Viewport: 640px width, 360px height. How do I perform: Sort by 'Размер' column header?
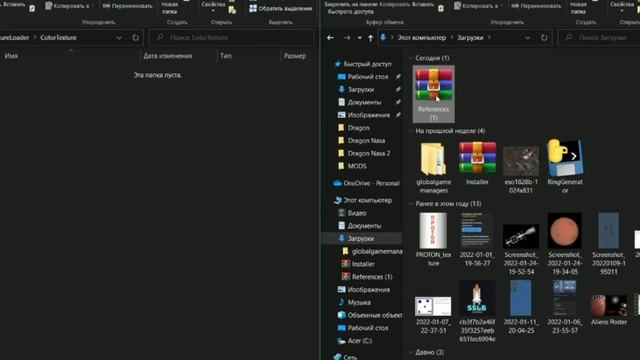pyautogui.click(x=295, y=56)
